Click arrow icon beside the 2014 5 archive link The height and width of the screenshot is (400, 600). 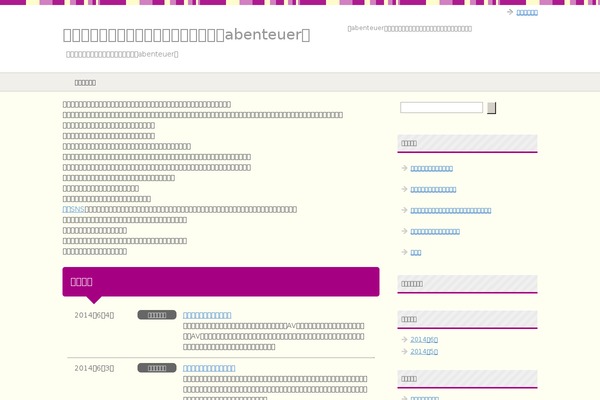point(404,351)
